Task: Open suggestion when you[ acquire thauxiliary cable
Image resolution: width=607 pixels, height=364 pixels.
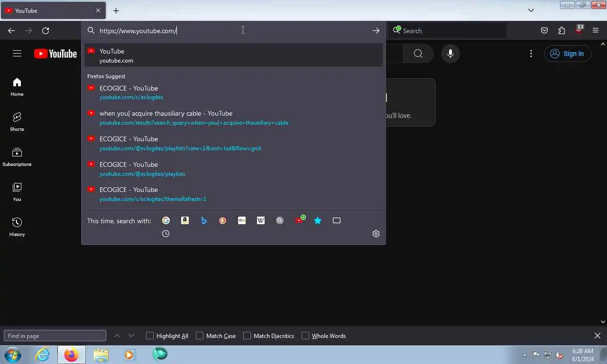Action: [x=233, y=118]
